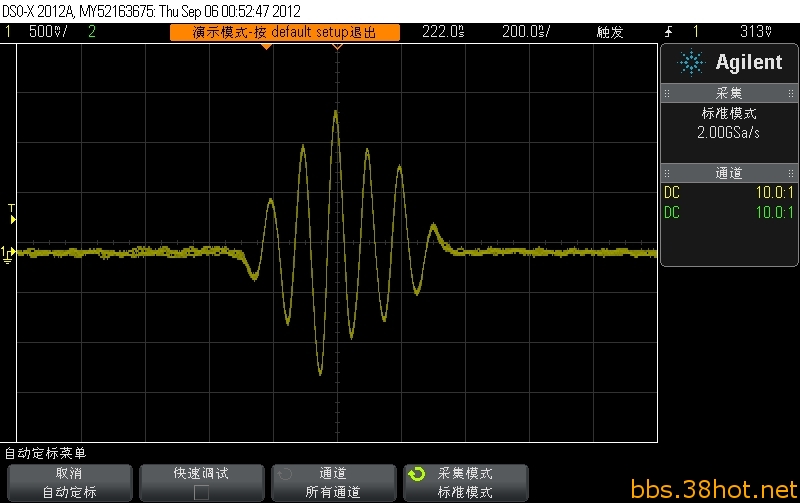Click the 触发 trigger label

click(x=610, y=32)
